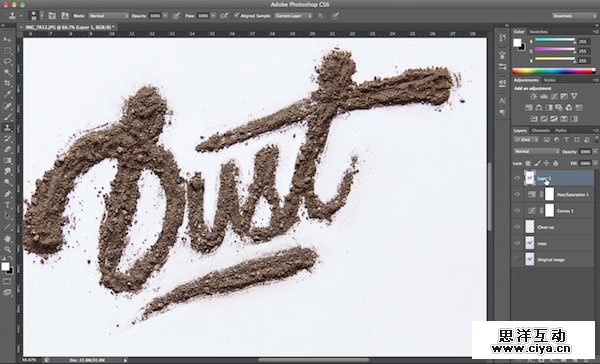
Task: Open the layer filter Kind dropdown
Action: (527, 140)
